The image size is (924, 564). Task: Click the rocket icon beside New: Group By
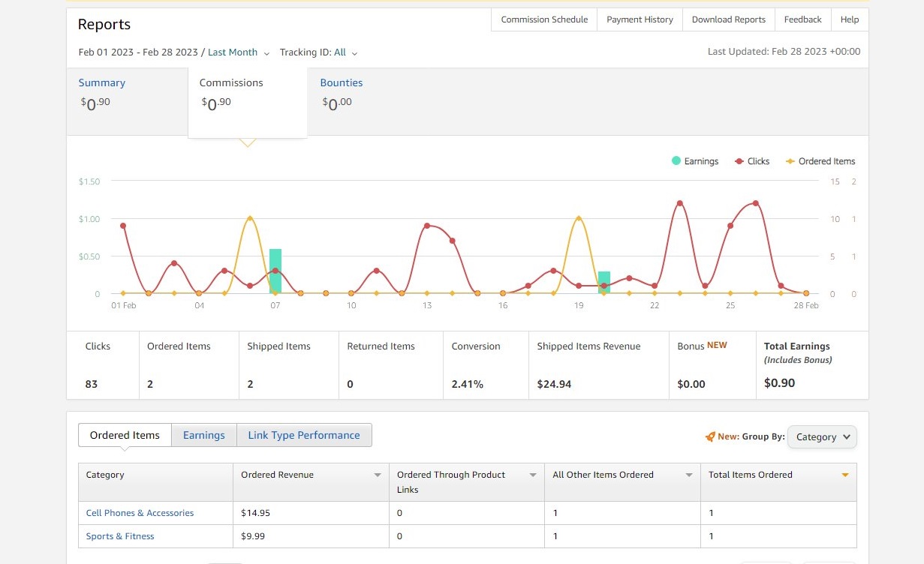710,436
